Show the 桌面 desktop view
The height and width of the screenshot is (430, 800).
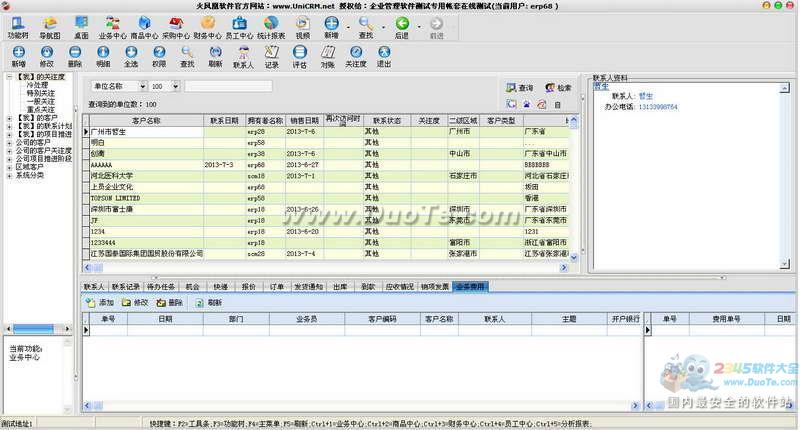81,28
